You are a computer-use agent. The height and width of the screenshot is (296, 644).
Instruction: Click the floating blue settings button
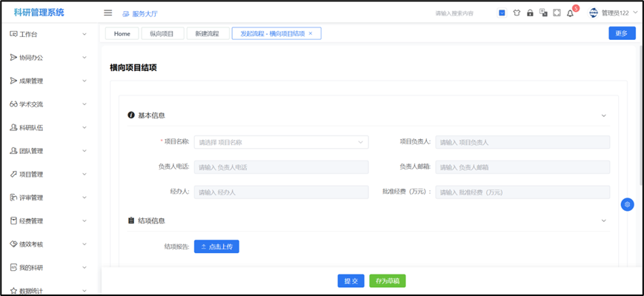point(627,204)
